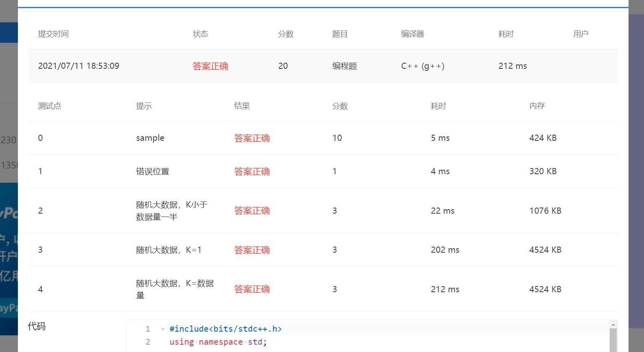Click the 提交时间 column header
The height and width of the screenshot is (352, 644).
pos(53,34)
